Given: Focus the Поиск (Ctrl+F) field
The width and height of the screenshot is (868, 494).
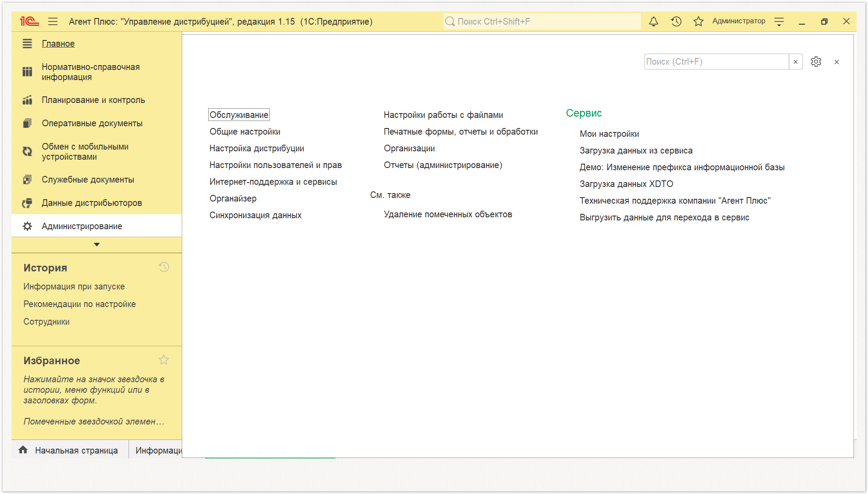Looking at the screenshot, I should [x=717, y=62].
